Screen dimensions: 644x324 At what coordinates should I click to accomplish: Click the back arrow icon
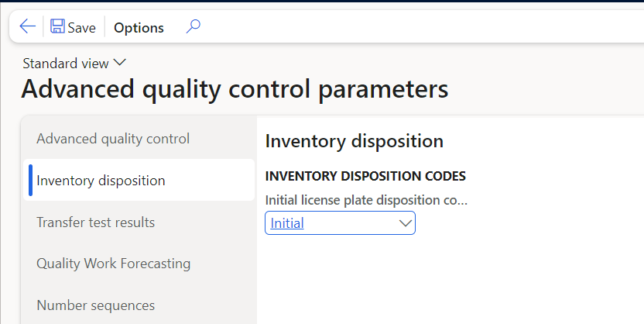[x=27, y=27]
